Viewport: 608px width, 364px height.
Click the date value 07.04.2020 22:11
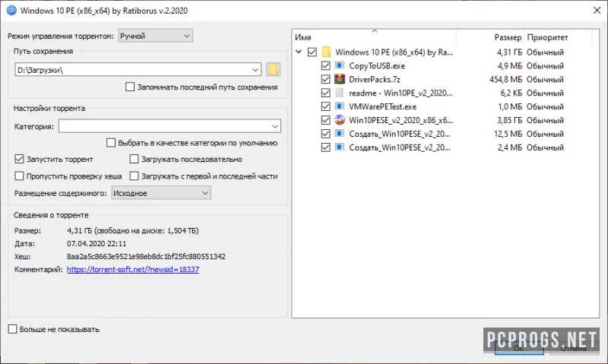(97, 243)
